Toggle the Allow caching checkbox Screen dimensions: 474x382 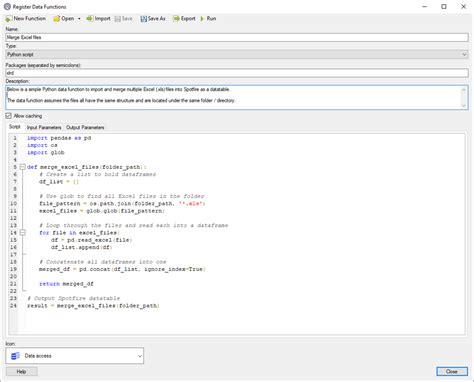coord(9,116)
